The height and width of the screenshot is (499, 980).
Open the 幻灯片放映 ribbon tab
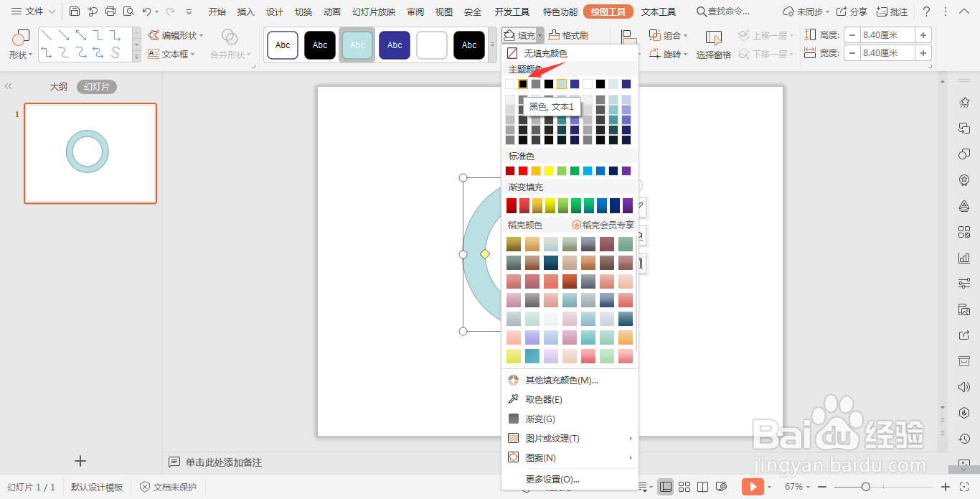click(374, 11)
